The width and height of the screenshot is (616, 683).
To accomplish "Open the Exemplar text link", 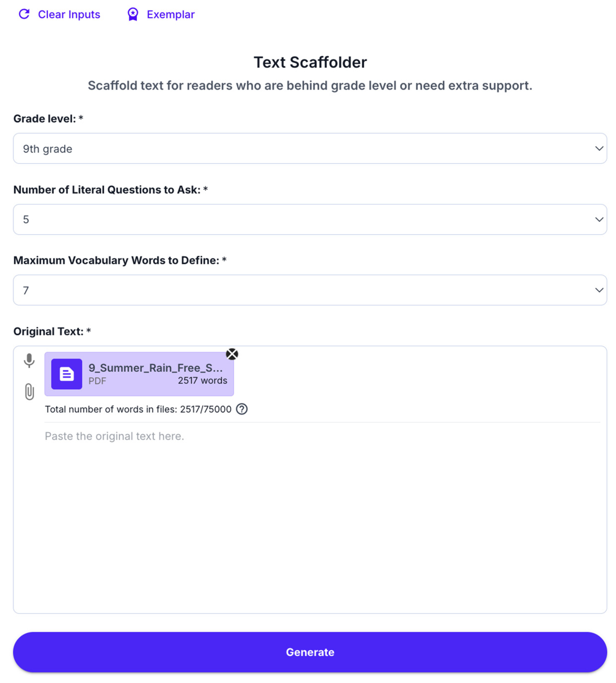I will (170, 15).
